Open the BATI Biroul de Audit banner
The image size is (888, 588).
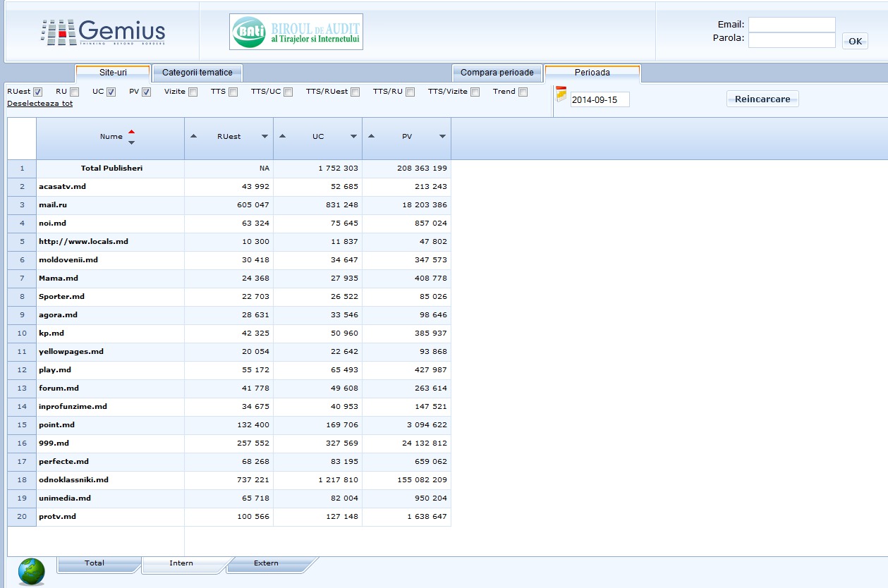tap(296, 32)
